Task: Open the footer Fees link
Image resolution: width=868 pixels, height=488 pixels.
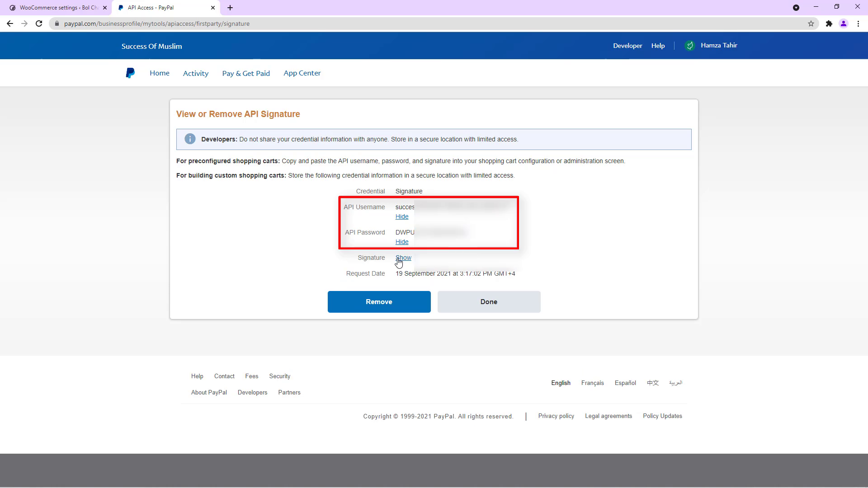Action: click(x=252, y=376)
